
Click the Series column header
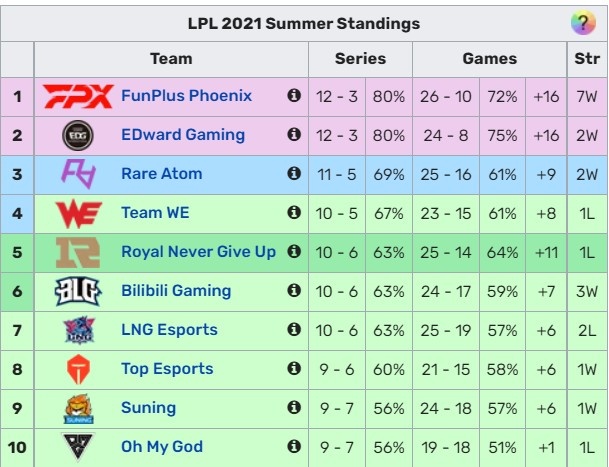[360, 59]
